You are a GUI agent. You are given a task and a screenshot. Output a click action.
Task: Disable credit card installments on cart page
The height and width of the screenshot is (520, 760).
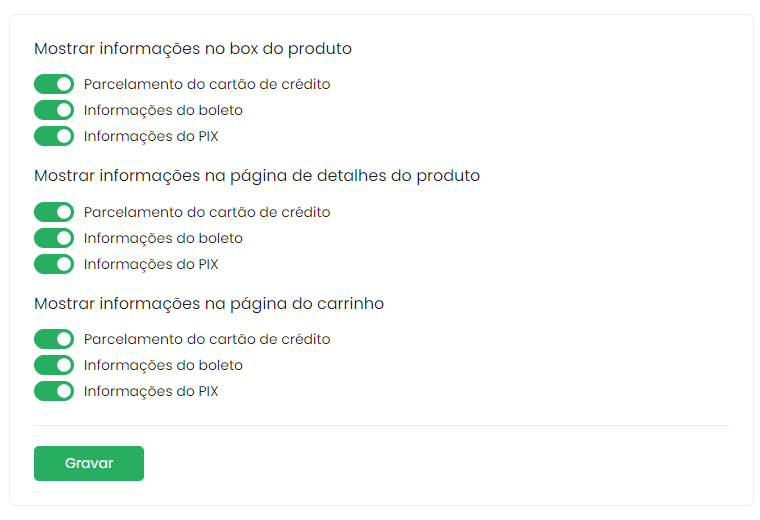point(54,339)
